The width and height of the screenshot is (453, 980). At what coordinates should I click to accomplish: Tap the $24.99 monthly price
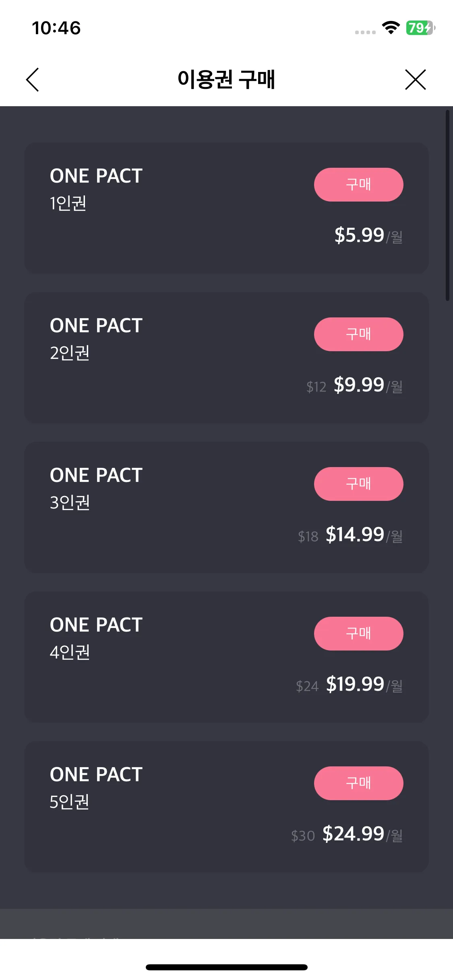362,834
